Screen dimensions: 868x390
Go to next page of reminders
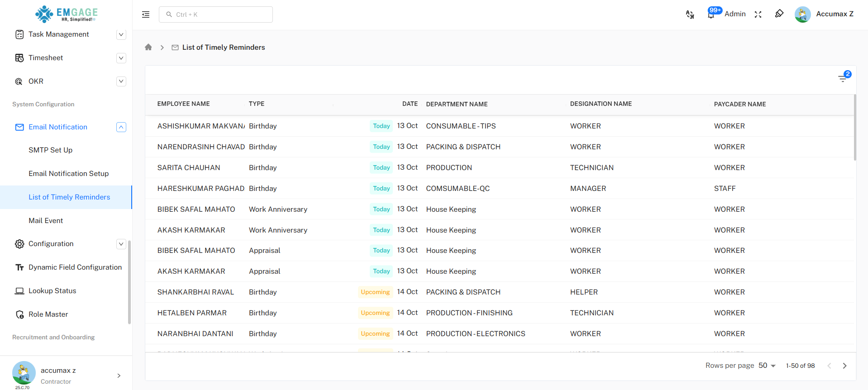click(844, 366)
